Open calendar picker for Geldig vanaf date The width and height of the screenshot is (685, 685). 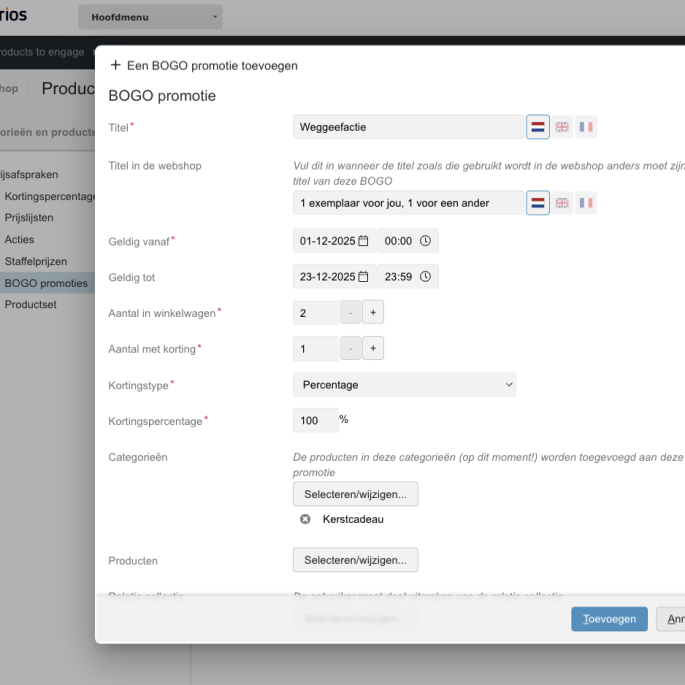(x=364, y=241)
